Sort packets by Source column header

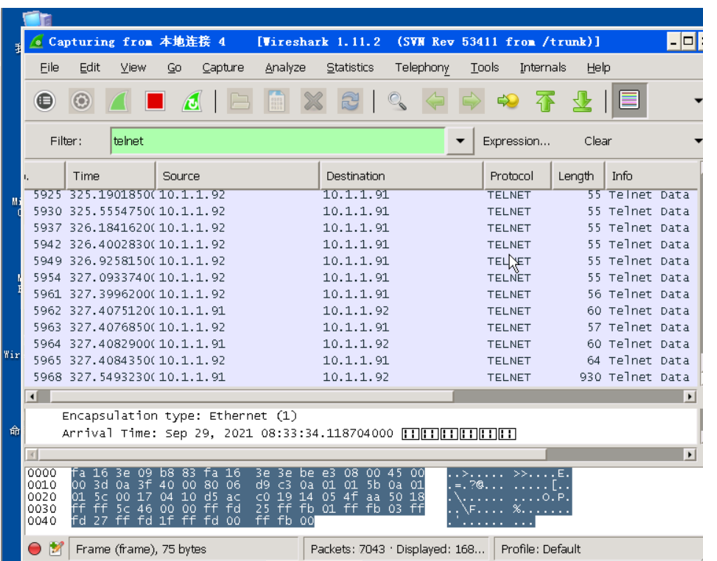coord(237,176)
